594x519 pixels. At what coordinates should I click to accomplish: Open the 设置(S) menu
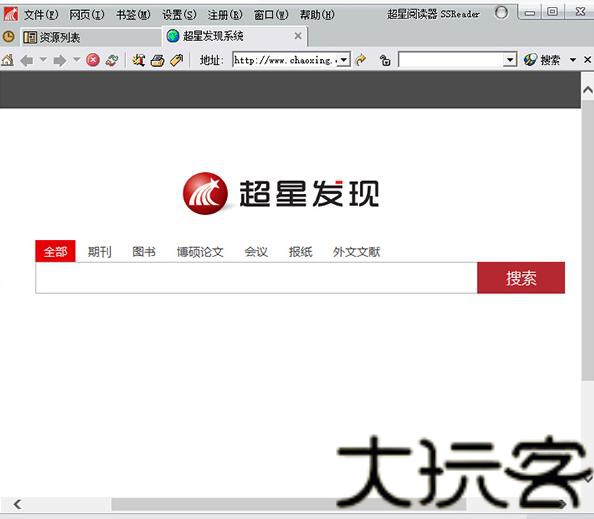click(x=179, y=15)
